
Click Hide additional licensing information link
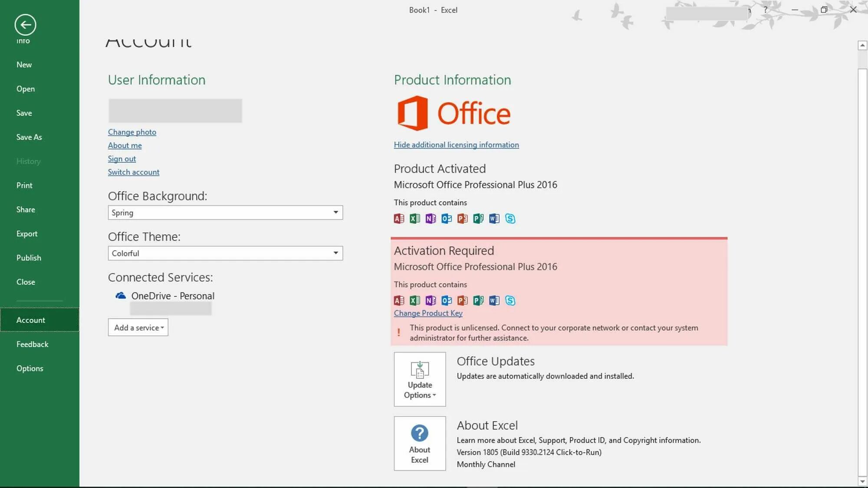[456, 145]
